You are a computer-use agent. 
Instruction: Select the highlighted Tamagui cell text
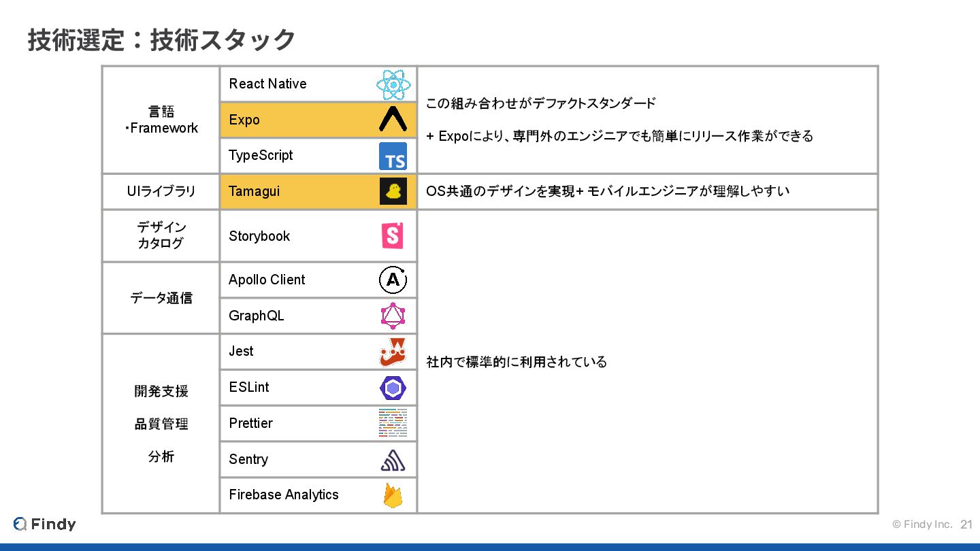tap(254, 191)
